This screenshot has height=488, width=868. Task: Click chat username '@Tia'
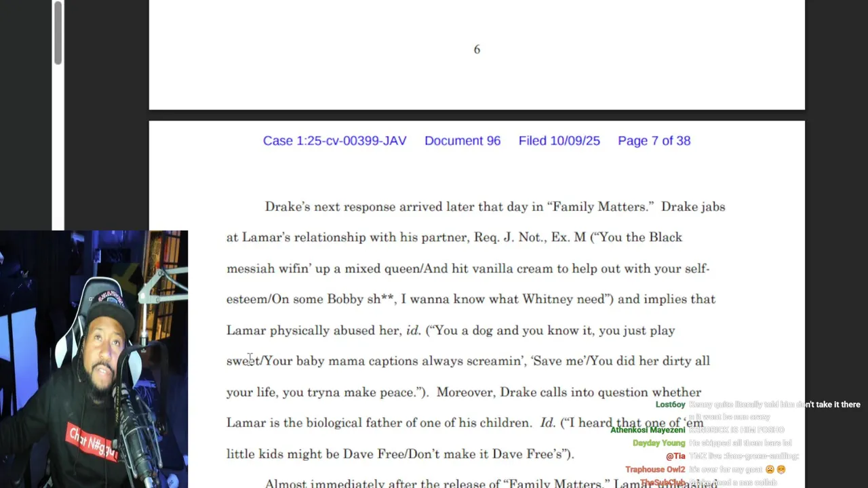click(x=675, y=456)
